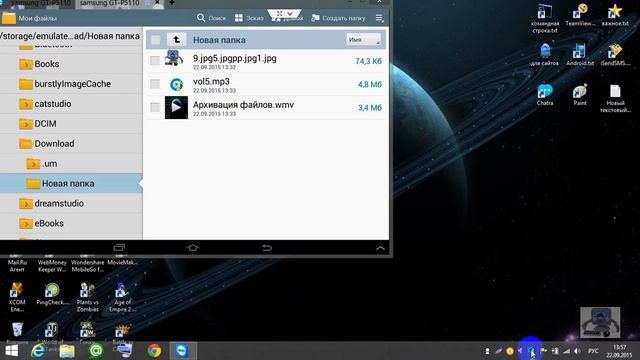Click the 74,3 Кб file size

[369, 61]
